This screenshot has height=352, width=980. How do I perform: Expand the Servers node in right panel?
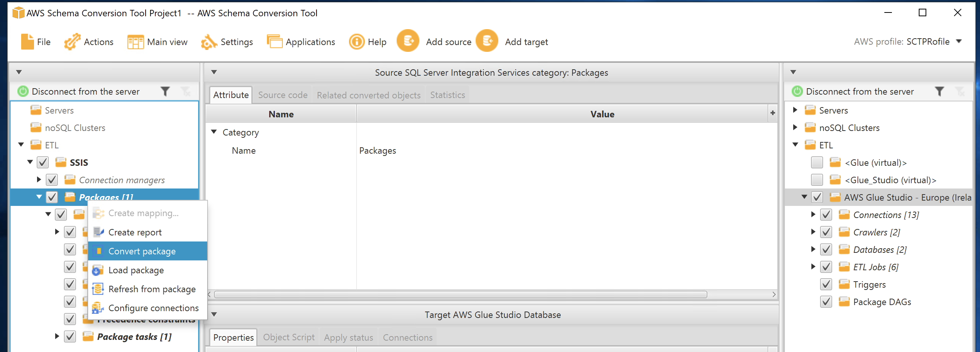coord(795,110)
